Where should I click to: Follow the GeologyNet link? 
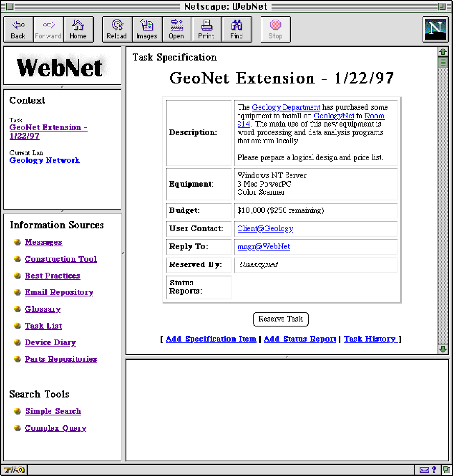point(334,116)
